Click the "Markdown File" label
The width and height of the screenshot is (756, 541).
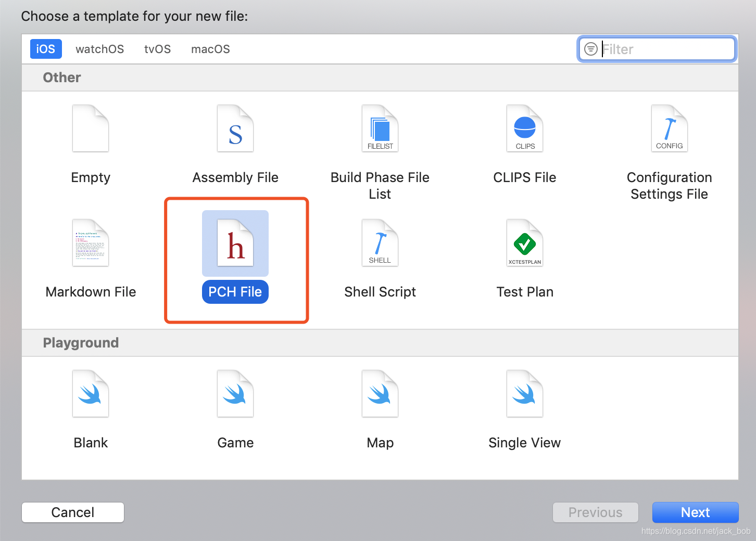[x=91, y=292]
